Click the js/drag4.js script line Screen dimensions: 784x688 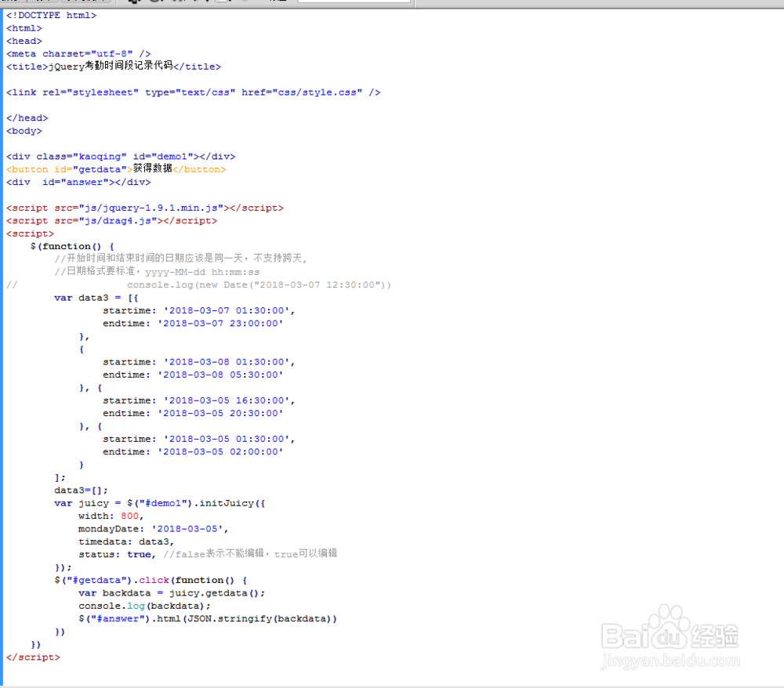point(111,221)
